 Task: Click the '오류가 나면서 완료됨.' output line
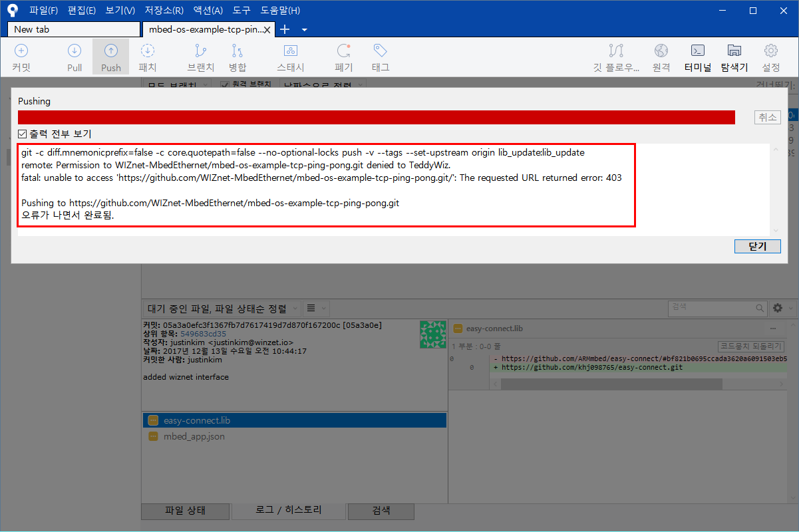[x=67, y=215]
